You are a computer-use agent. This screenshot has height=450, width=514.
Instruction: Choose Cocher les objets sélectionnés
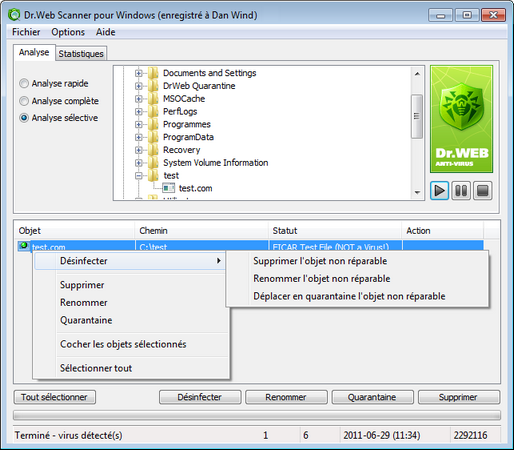tap(123, 344)
